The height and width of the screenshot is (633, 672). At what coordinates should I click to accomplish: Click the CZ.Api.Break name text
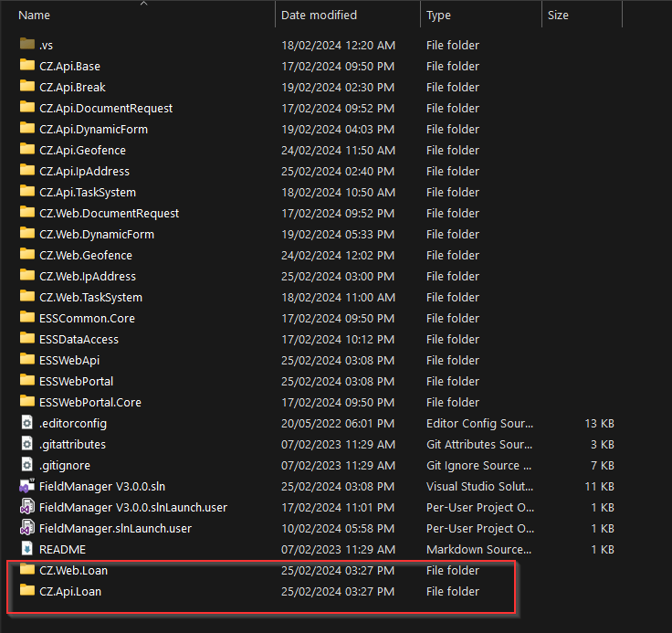[72, 87]
